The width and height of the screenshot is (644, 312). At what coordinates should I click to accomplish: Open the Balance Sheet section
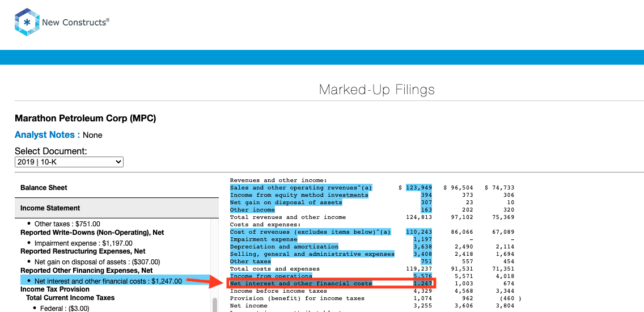tap(117, 187)
